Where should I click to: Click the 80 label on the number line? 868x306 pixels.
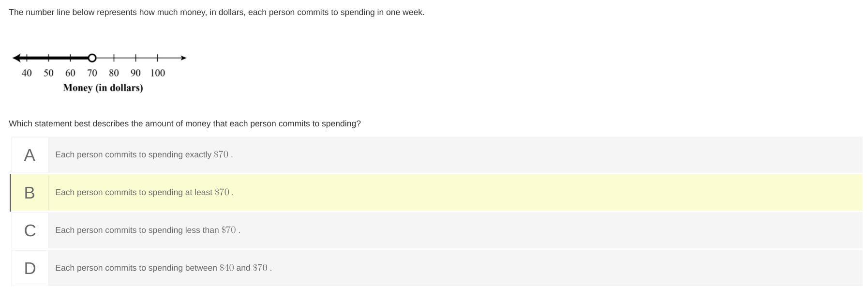click(x=114, y=73)
